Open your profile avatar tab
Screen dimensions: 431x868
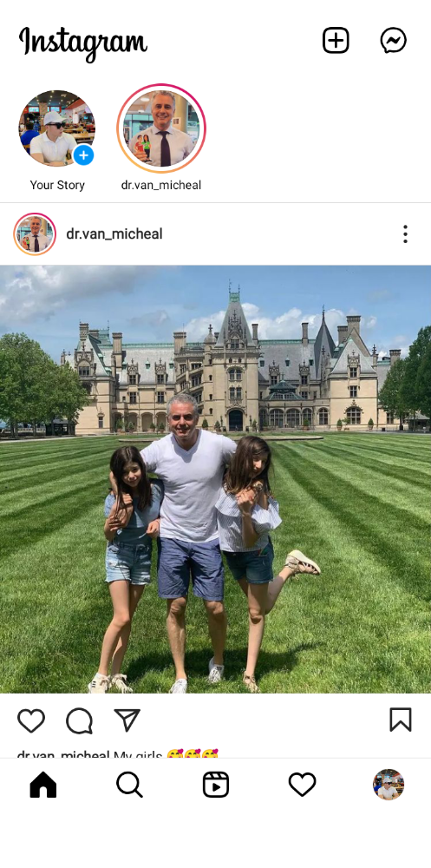coord(389,785)
